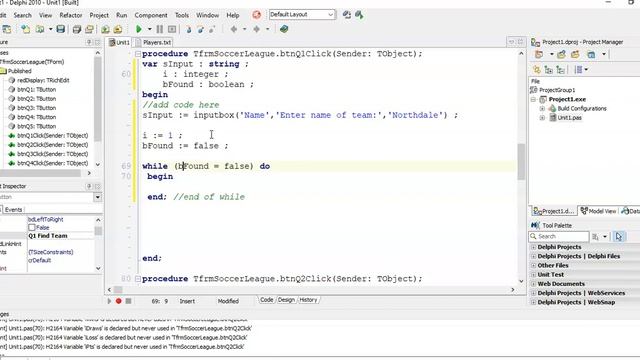Open the Object Inspector component dropdown
This screenshot has height=360, width=640.
point(98,197)
